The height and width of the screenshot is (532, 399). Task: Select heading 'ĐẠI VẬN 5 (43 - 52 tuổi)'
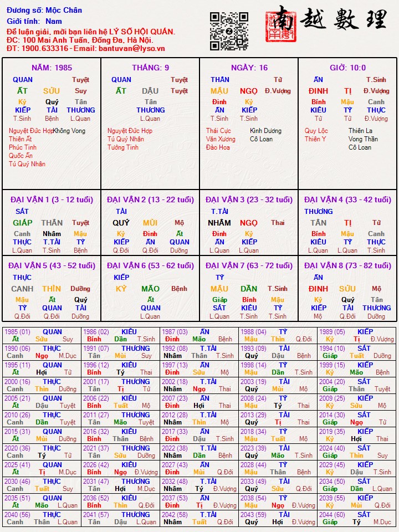(x=52, y=265)
